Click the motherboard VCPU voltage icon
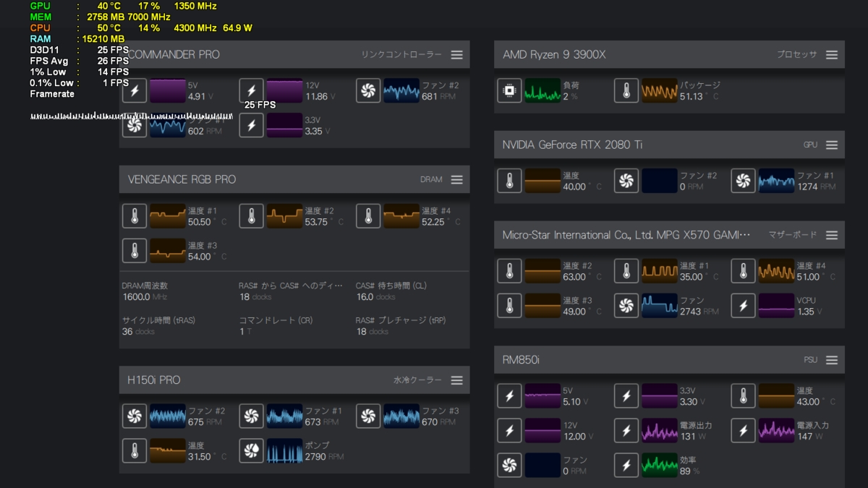The width and height of the screenshot is (868, 488). click(744, 307)
